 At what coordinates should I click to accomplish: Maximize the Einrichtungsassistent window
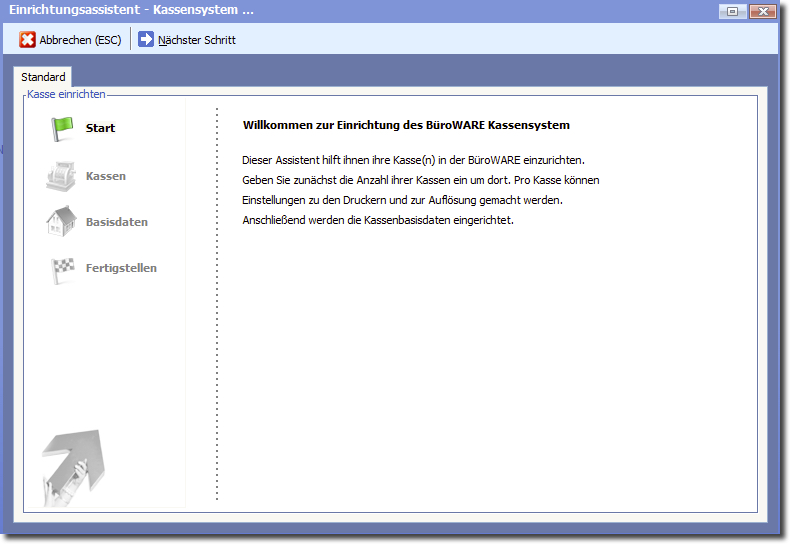(x=733, y=11)
